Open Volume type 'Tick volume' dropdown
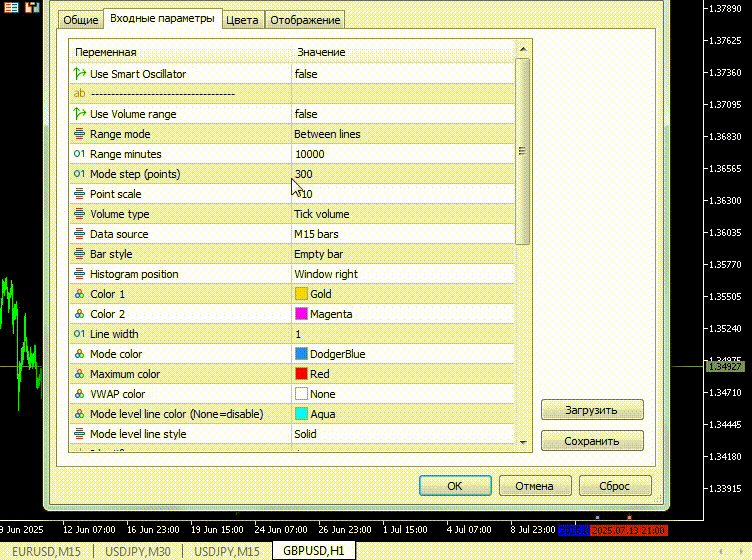The width and height of the screenshot is (752, 560). [402, 214]
